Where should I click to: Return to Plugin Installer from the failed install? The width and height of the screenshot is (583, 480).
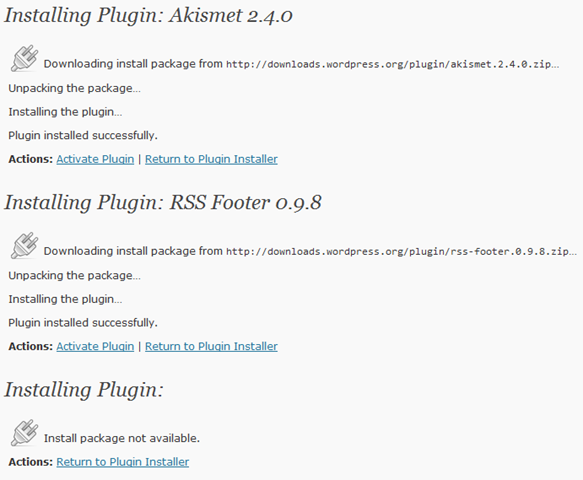point(123,462)
